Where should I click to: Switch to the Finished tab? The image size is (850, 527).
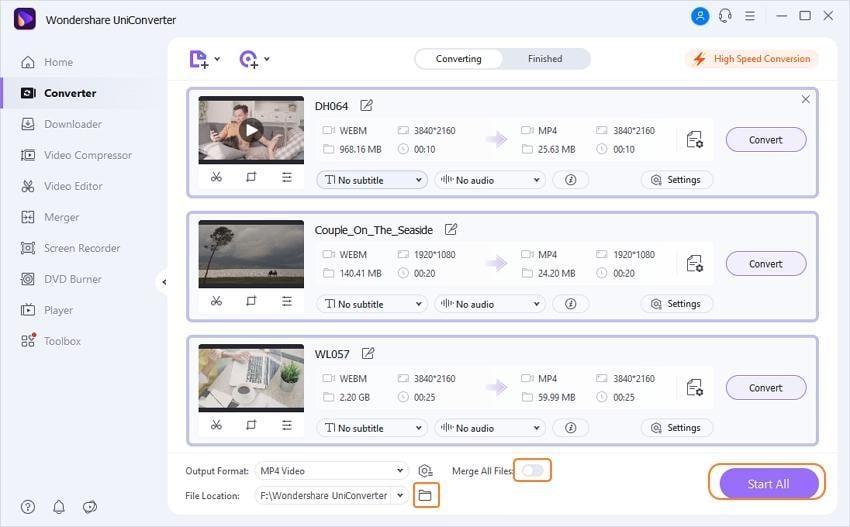click(x=545, y=59)
